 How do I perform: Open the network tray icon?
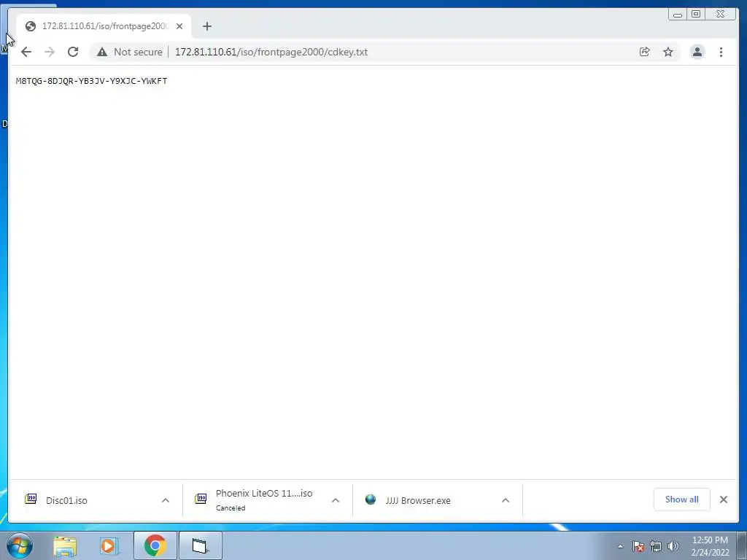coord(656,546)
